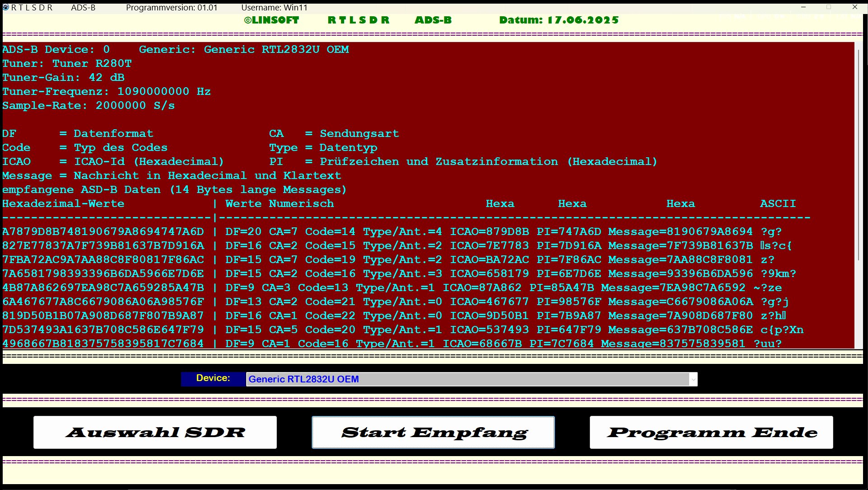
Task: Click the ©LINSOFT header text
Action: [x=271, y=20]
